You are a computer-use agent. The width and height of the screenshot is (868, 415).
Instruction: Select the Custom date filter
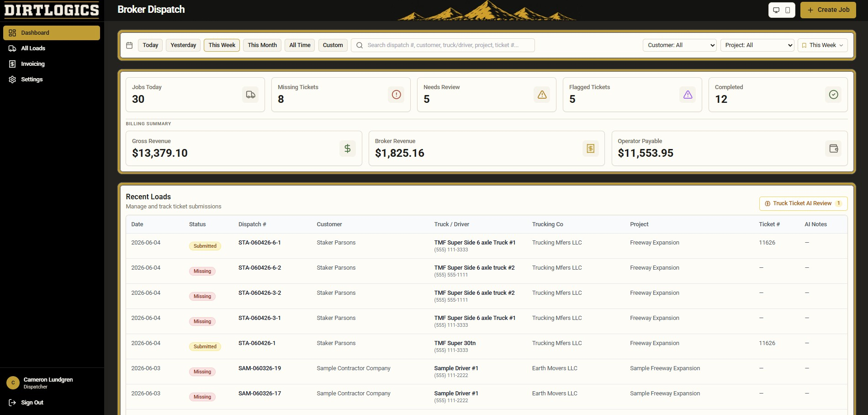[x=333, y=45]
